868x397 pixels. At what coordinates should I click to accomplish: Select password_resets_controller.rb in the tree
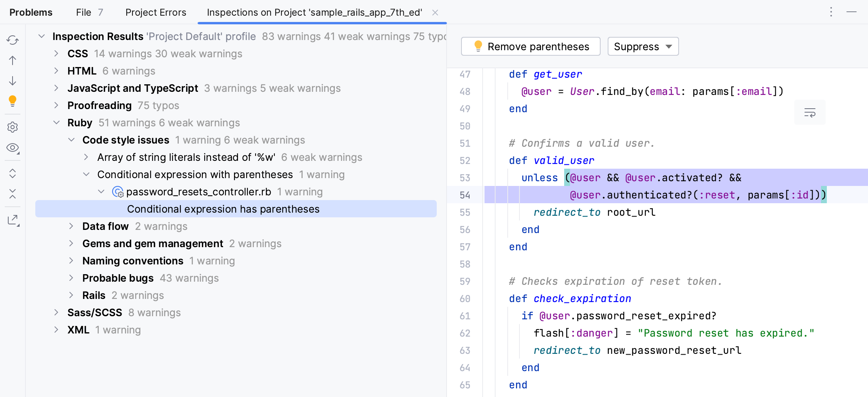198,192
